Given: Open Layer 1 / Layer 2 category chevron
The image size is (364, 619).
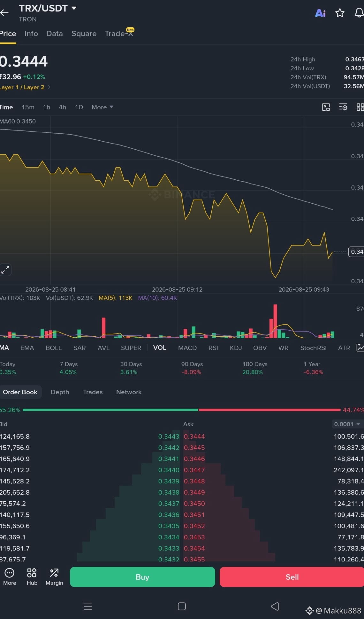Looking at the screenshot, I should tap(49, 87).
